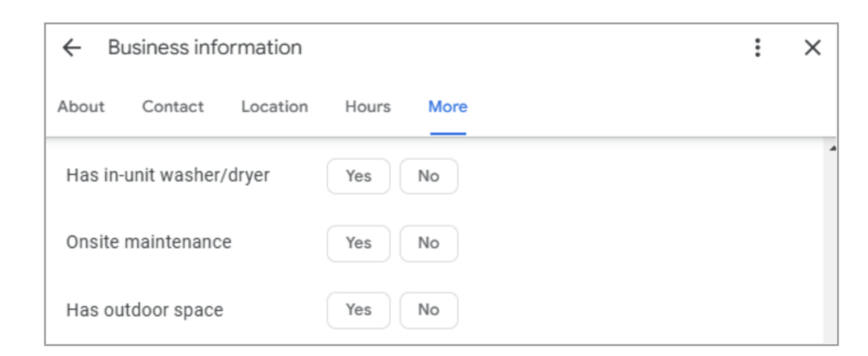This screenshot has height=356, width=868.
Task: Select the Location tab
Action: tap(274, 107)
